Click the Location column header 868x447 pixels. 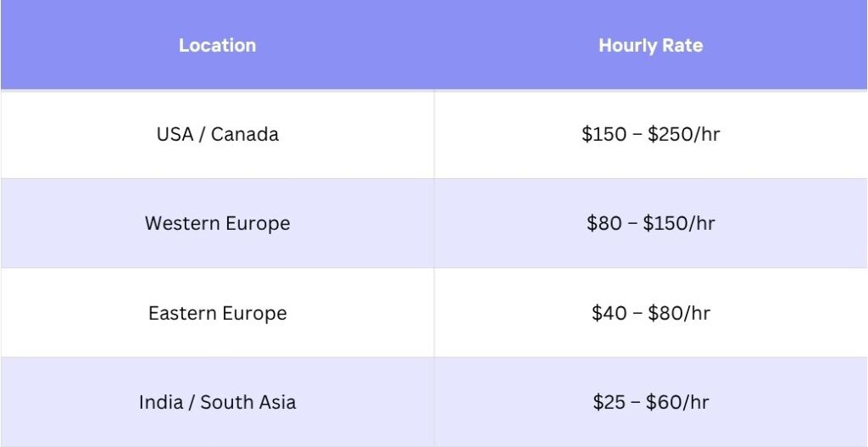point(217,46)
